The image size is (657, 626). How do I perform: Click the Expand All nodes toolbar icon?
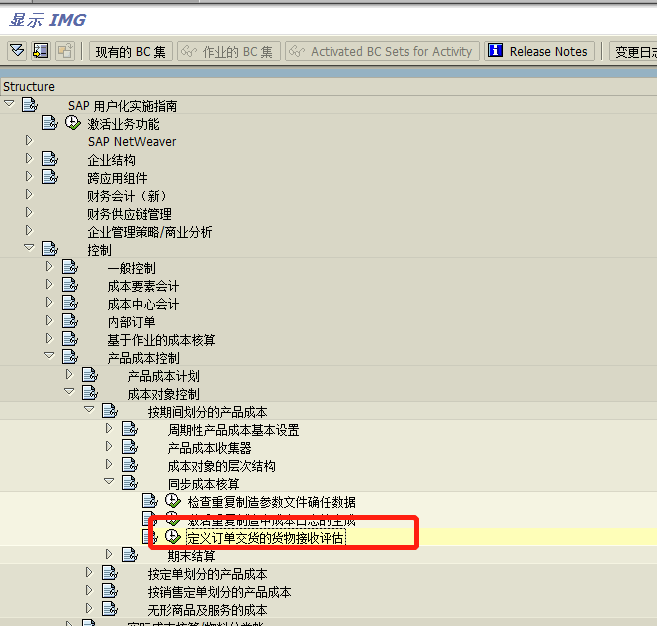coord(17,51)
